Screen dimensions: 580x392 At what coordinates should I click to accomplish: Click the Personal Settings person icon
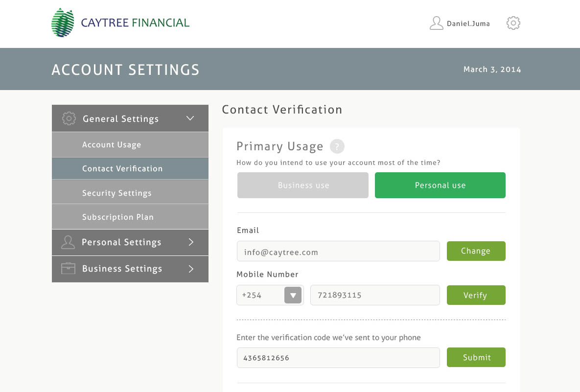click(68, 242)
